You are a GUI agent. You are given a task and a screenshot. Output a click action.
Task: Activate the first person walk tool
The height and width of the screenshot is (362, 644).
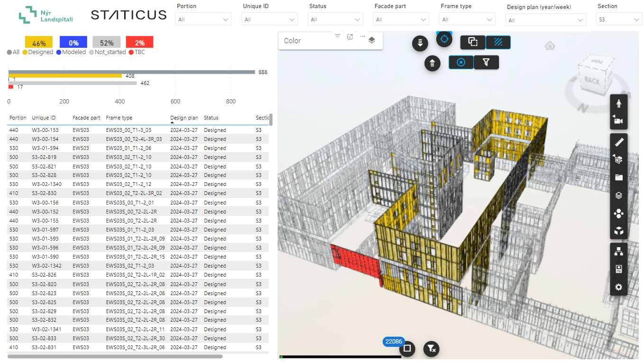pyautogui.click(x=618, y=103)
